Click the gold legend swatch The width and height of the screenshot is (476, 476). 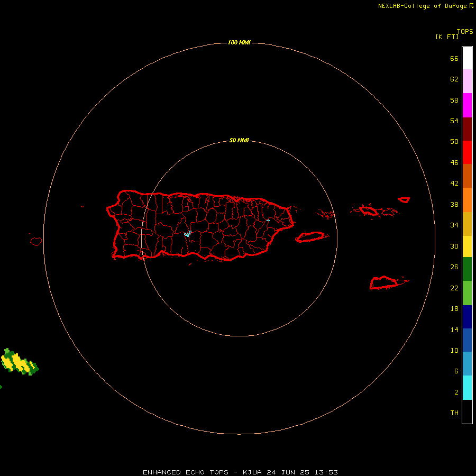(x=467, y=224)
